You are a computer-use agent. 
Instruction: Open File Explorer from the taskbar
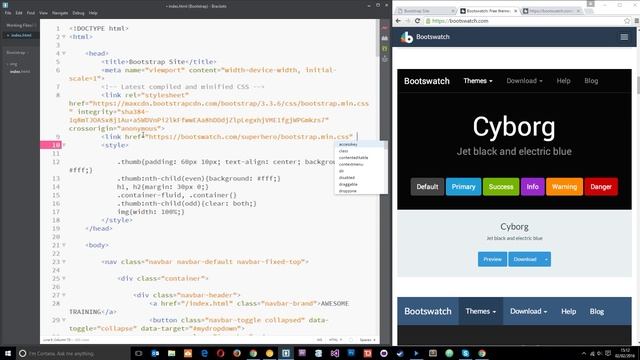pyautogui.click(x=171, y=353)
